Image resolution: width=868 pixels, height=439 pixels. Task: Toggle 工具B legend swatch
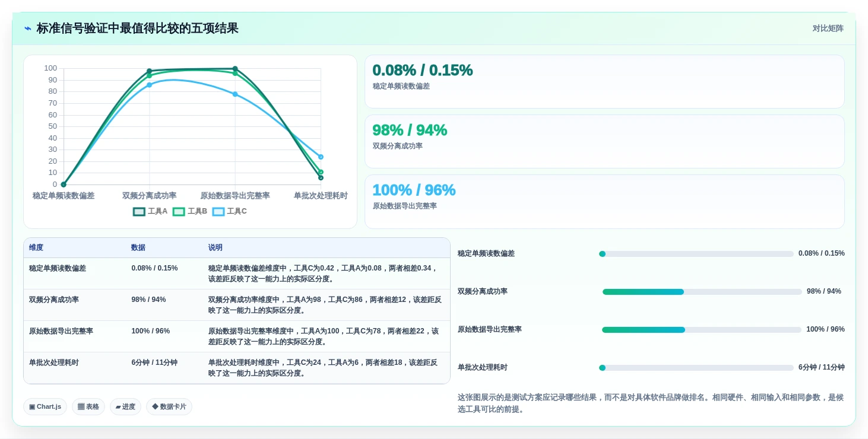[179, 211]
